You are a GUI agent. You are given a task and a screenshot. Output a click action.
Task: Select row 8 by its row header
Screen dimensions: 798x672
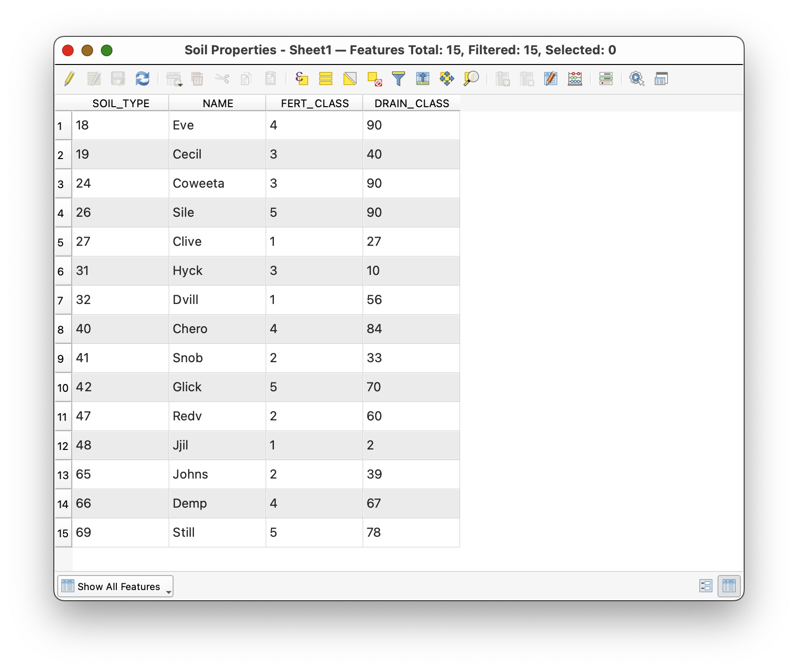tap(61, 330)
